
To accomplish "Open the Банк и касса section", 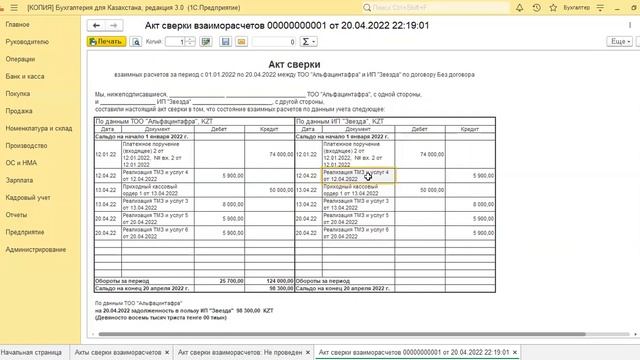I will (x=25, y=76).
